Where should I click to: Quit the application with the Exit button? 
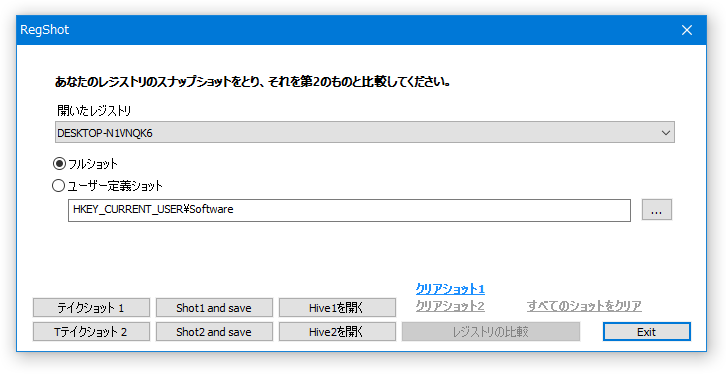[646, 332]
